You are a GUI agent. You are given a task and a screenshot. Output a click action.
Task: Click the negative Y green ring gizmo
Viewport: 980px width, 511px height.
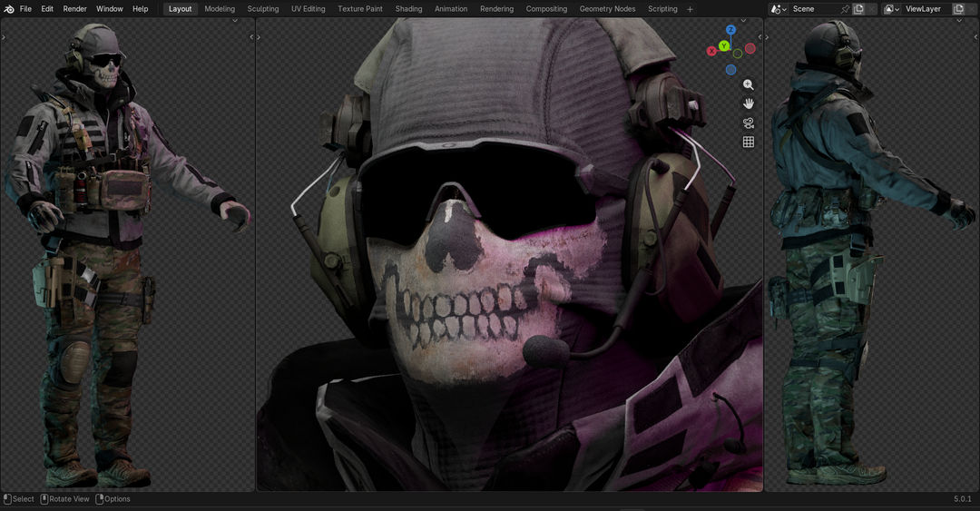click(x=738, y=54)
